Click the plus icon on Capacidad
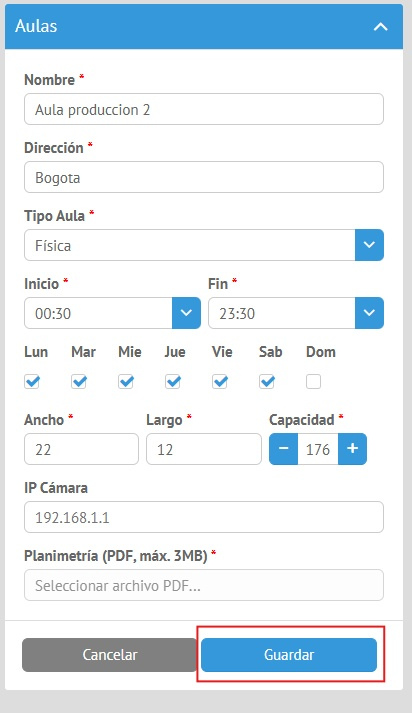The width and height of the screenshot is (412, 713). (352, 449)
